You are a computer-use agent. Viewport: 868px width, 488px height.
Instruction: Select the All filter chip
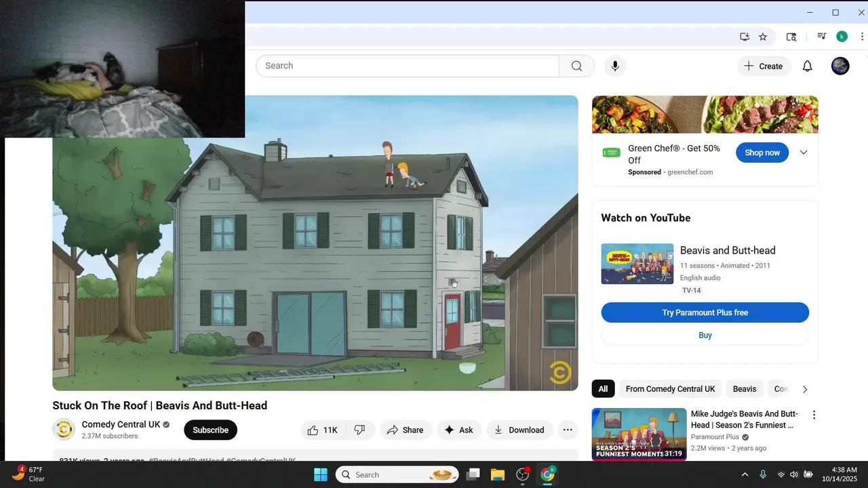click(603, 389)
